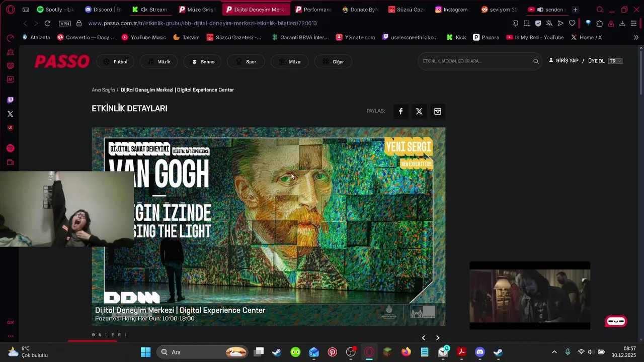The height and width of the screenshot is (362, 644).
Task: Open the Papara bookmark
Action: [486, 37]
